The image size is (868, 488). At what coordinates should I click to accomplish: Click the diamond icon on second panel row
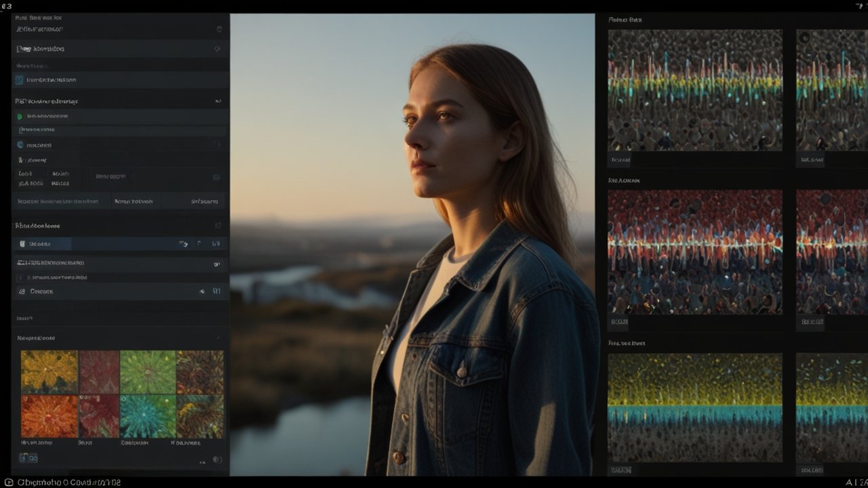[217, 49]
